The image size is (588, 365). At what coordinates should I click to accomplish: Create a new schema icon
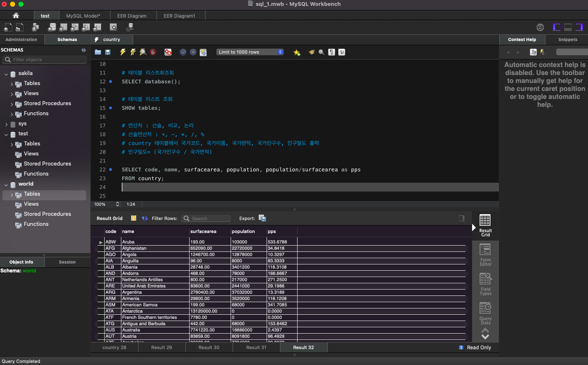(x=52, y=27)
